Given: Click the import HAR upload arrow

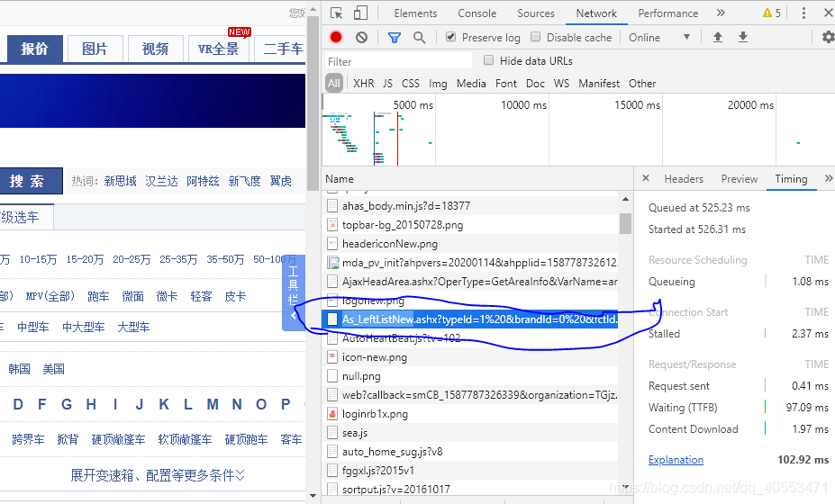Looking at the screenshot, I should point(718,37).
